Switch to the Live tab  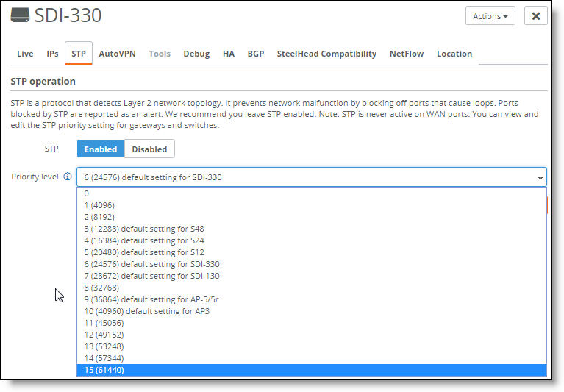coord(25,54)
